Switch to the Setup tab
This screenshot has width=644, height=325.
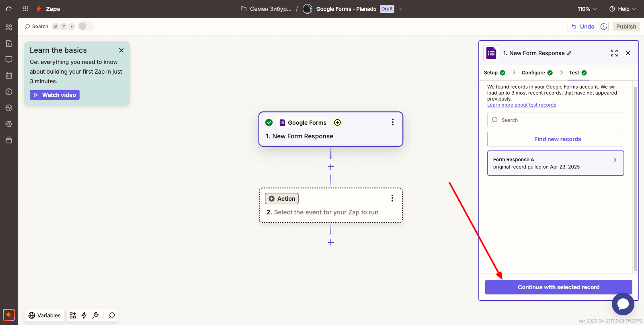[x=494, y=73]
